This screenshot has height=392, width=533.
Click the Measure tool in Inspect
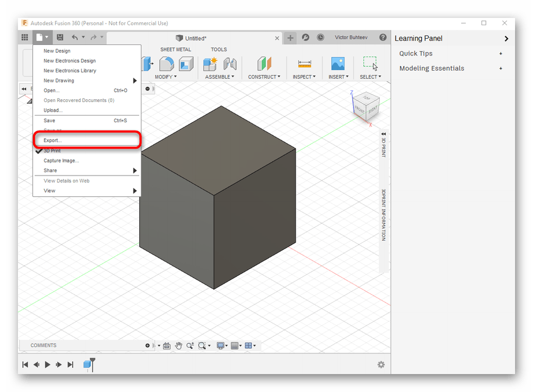(x=304, y=64)
